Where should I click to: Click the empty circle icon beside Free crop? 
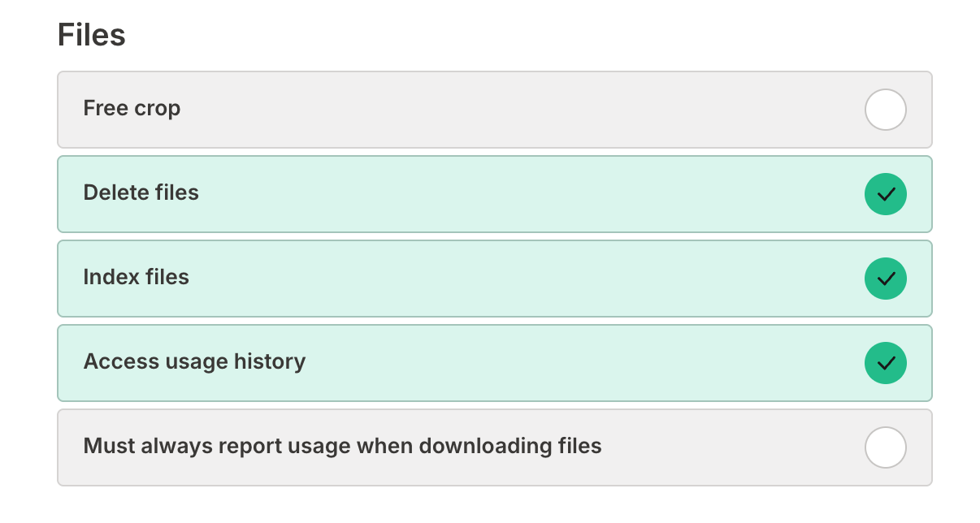(x=885, y=110)
